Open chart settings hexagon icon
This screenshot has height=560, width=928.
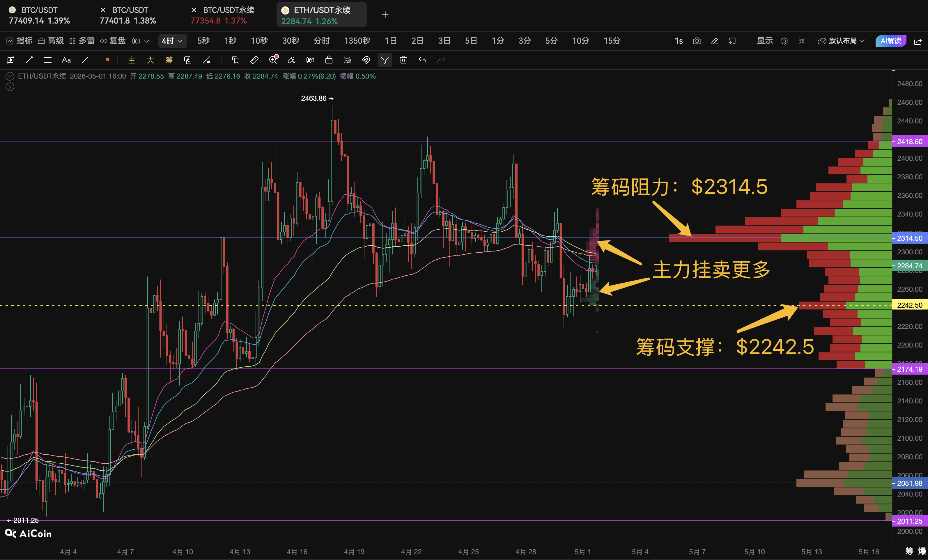click(784, 41)
